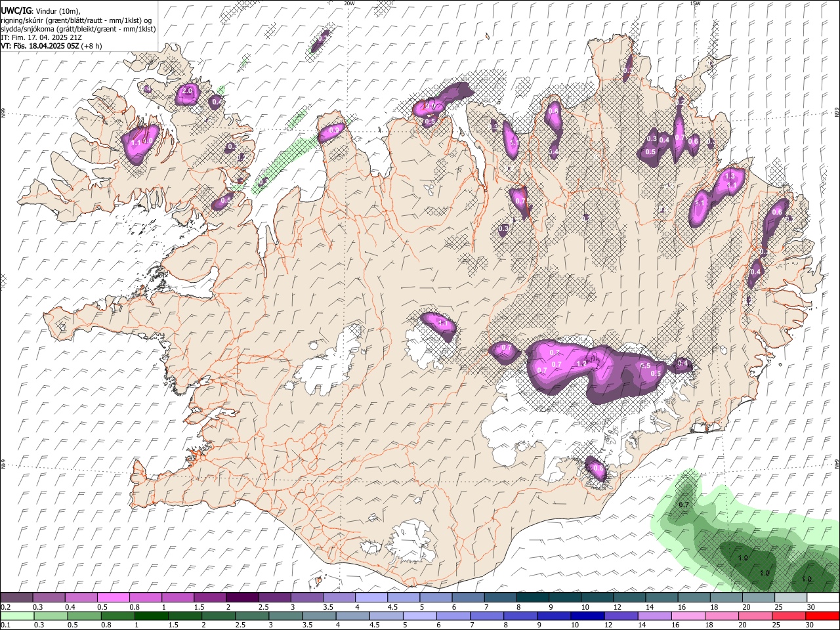Pick the bottom-row red swatch between 25 and 30
840x630 pixels.
(x=789, y=616)
